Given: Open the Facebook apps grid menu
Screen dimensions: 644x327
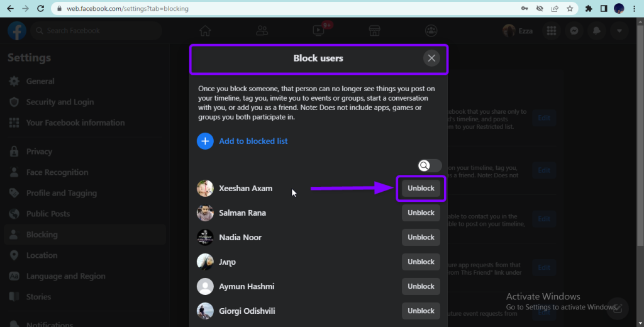Looking at the screenshot, I should [552, 31].
